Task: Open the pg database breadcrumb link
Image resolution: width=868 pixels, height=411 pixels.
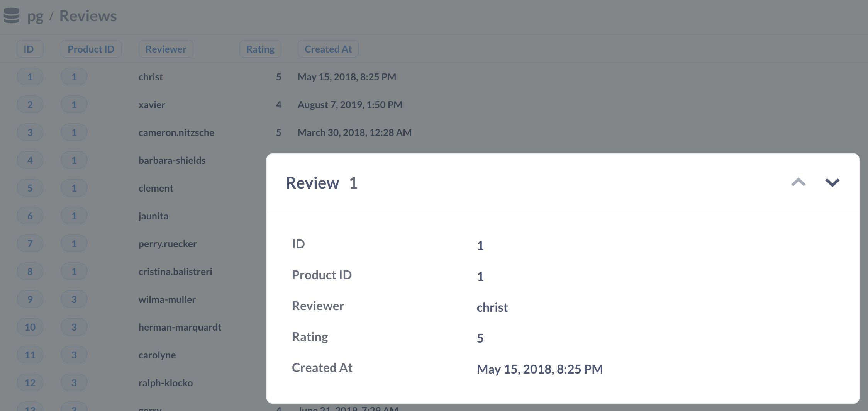Action: point(35,16)
